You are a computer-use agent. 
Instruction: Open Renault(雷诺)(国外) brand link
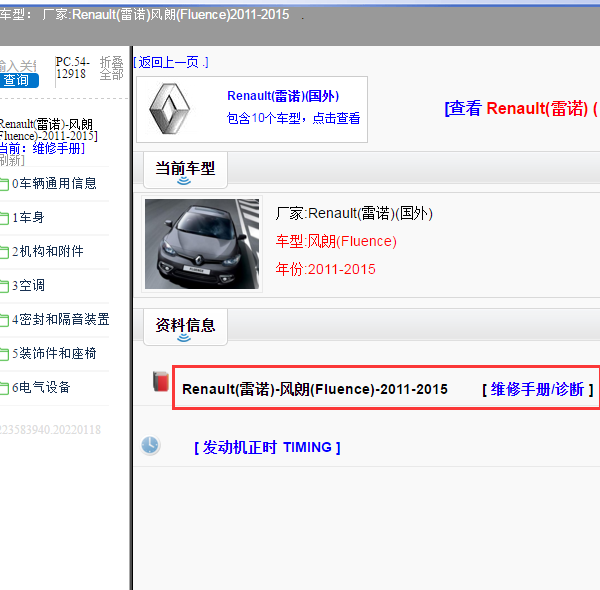tap(283, 96)
